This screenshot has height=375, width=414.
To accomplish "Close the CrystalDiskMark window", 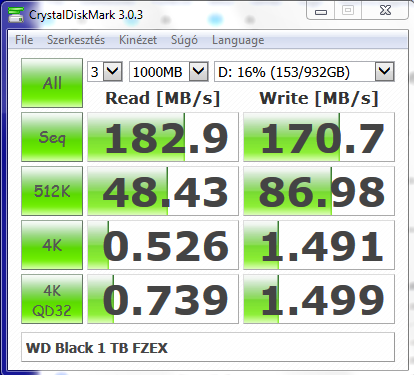I will coord(385,11).
